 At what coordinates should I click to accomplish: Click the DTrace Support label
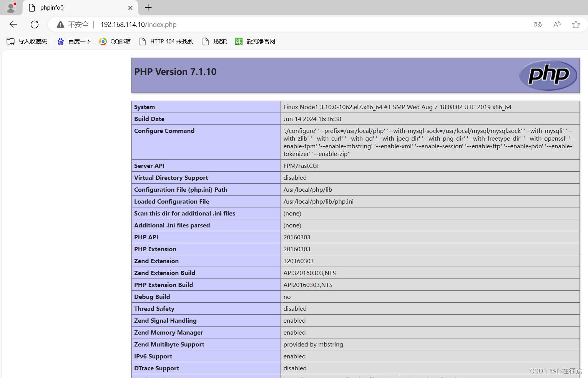point(156,368)
